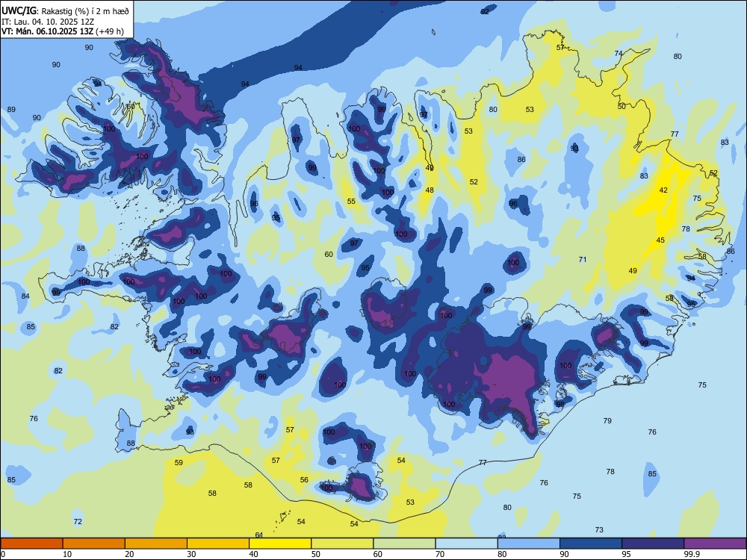The height and width of the screenshot is (560, 747).
Task: Click the humidity value 45 in the east
Action: click(660, 240)
